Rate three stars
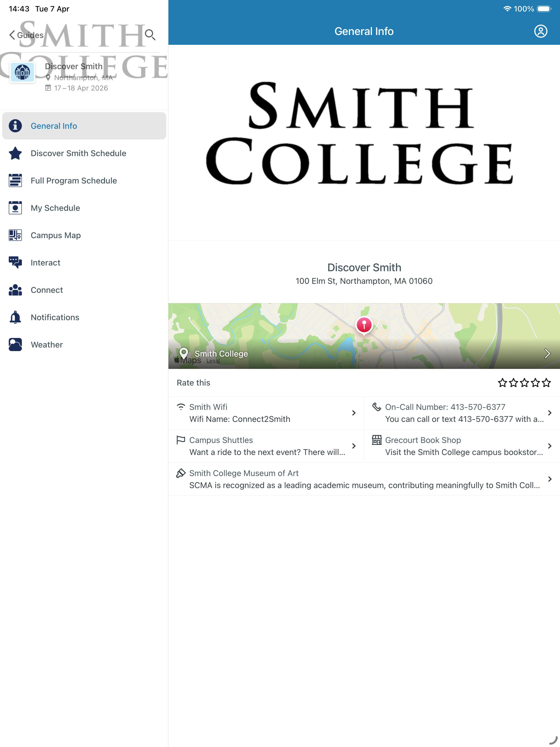Viewport: 560px width, 747px height. tap(524, 383)
